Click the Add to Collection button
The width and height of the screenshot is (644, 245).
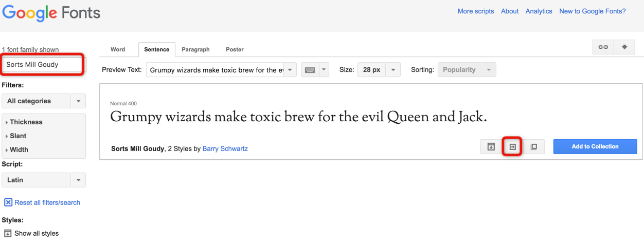pyautogui.click(x=595, y=147)
